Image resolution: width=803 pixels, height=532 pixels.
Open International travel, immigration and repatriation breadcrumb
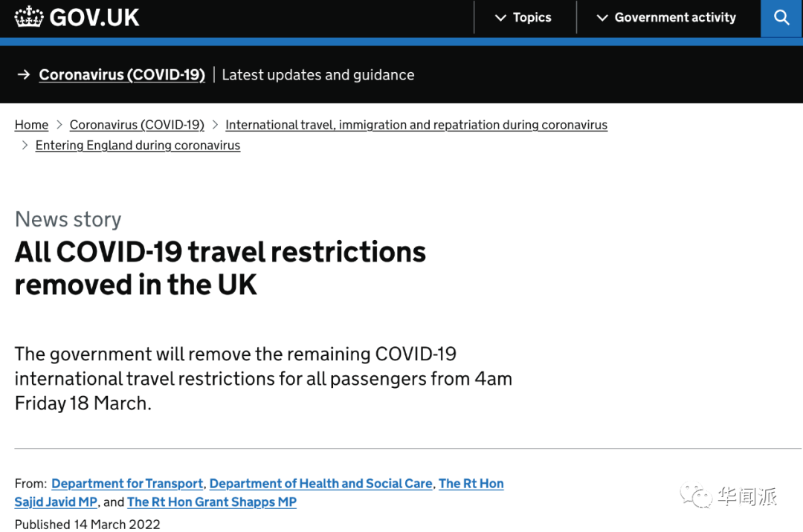416,125
